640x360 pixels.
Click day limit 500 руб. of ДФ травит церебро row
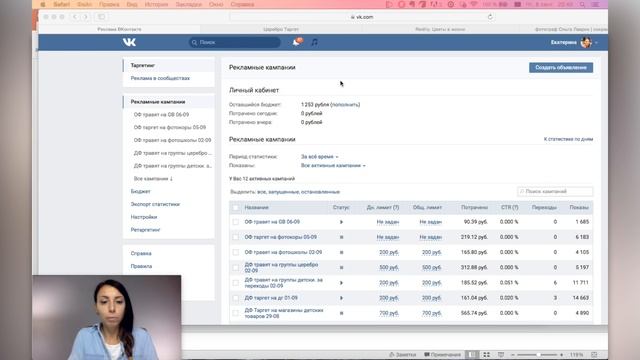(389, 267)
